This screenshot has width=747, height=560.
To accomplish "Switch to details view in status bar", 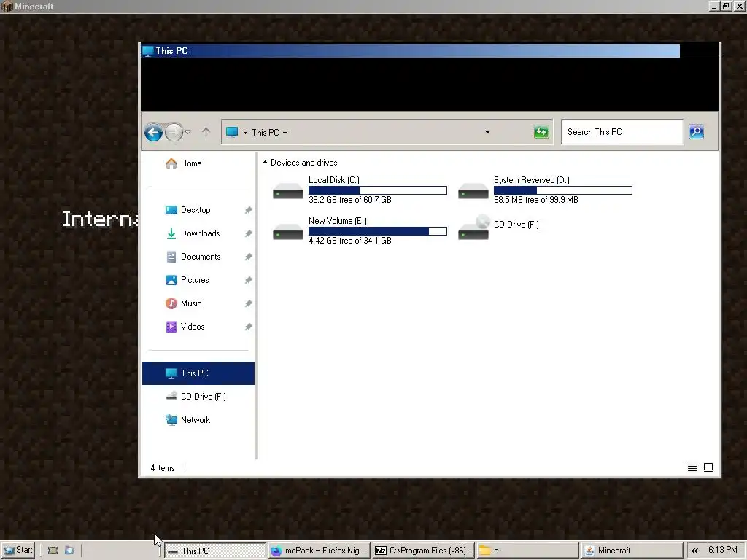I will pyautogui.click(x=692, y=467).
